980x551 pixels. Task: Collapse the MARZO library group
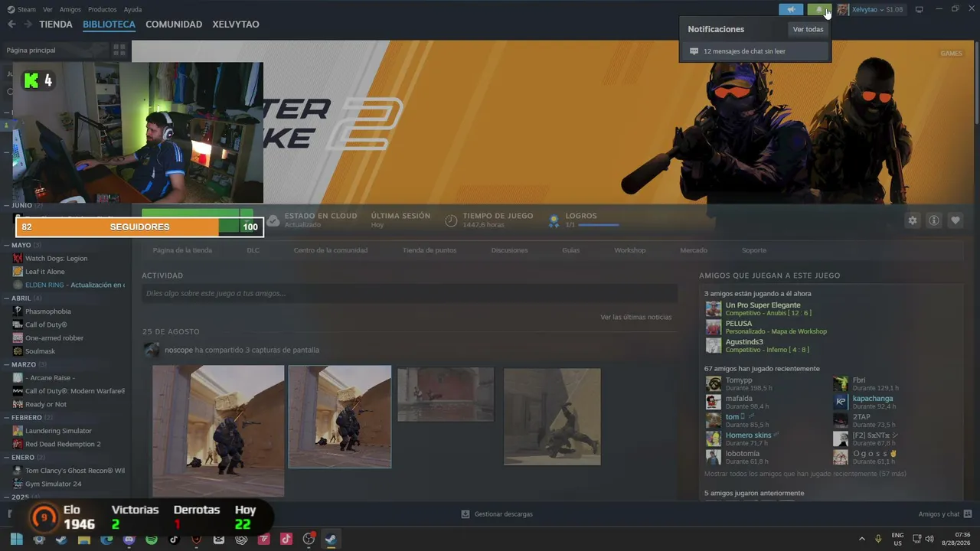tap(6, 364)
